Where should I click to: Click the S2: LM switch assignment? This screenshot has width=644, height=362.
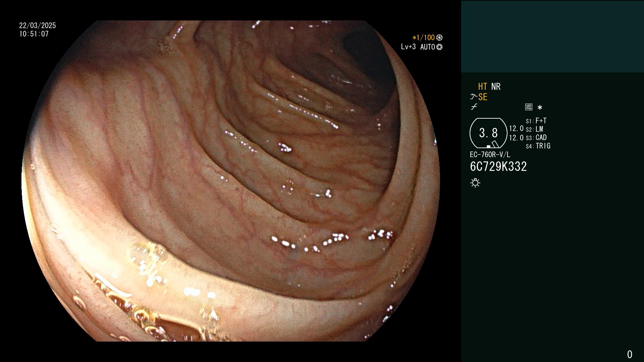click(534, 129)
